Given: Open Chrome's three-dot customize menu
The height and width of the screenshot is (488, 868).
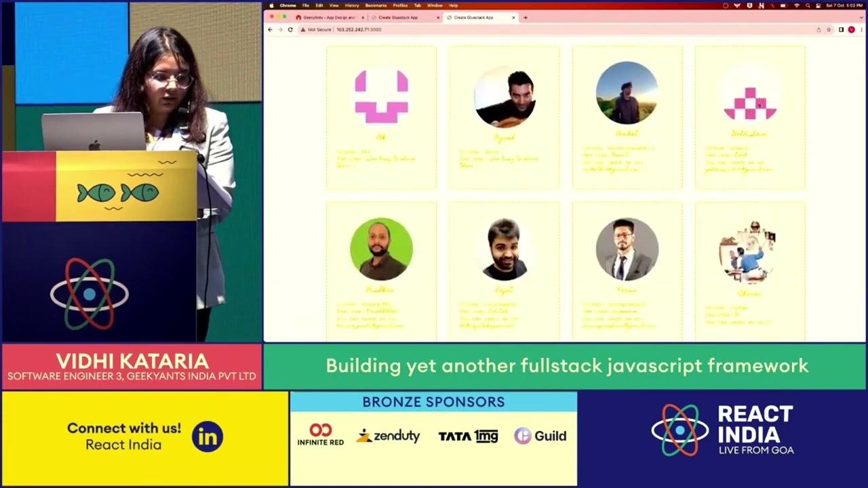Looking at the screenshot, I should [x=862, y=30].
